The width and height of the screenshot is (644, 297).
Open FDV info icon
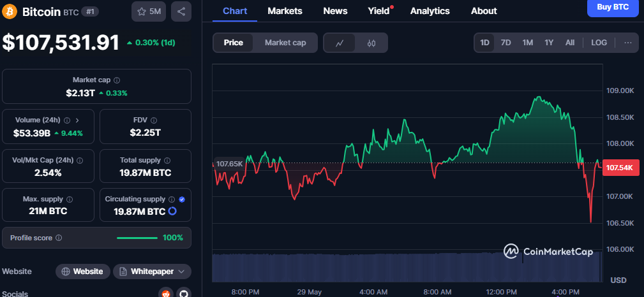tap(154, 120)
